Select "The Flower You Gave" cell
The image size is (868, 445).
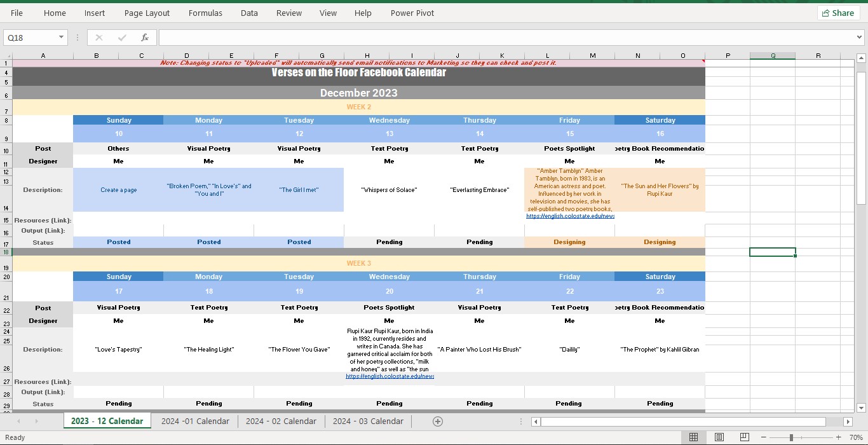click(x=299, y=349)
